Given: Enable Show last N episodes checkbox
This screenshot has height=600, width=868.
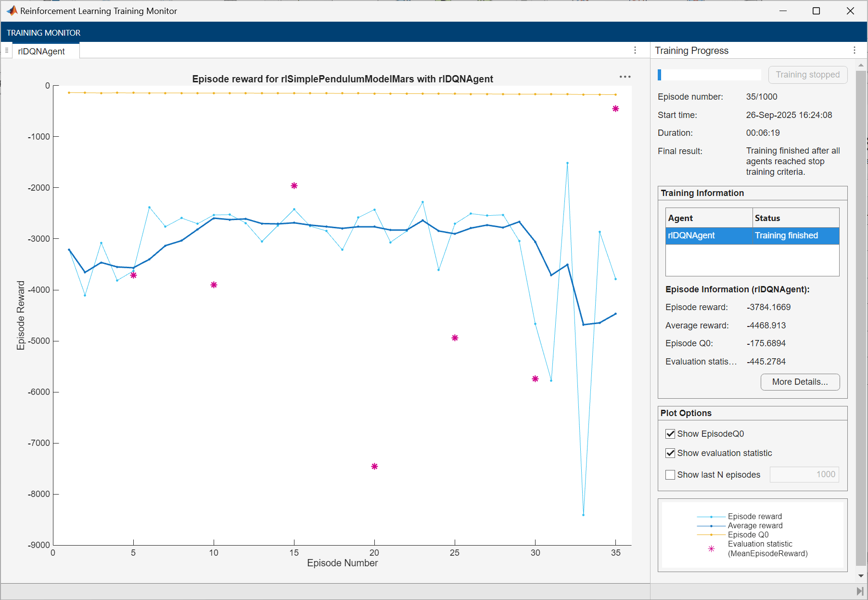Looking at the screenshot, I should (x=670, y=475).
